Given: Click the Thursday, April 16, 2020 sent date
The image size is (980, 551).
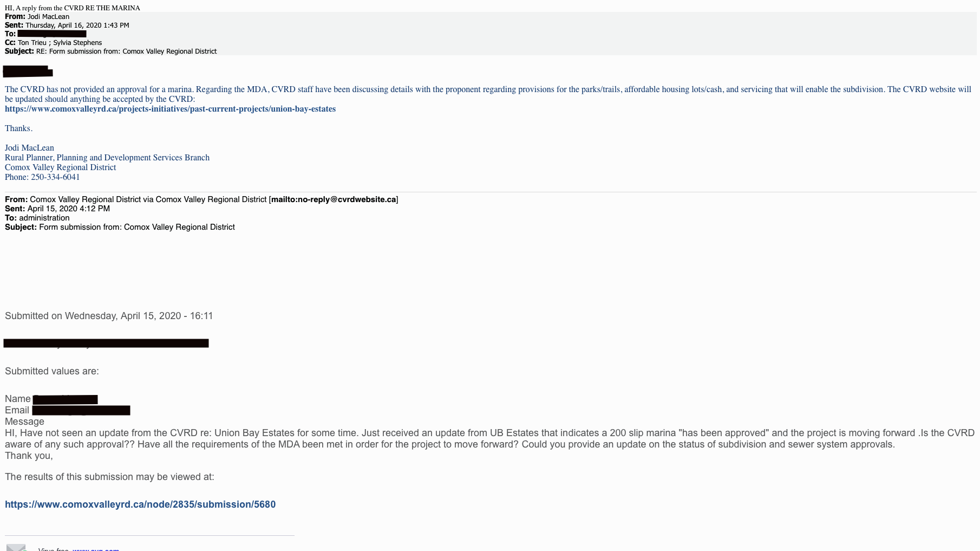Looking at the screenshot, I should tap(77, 25).
